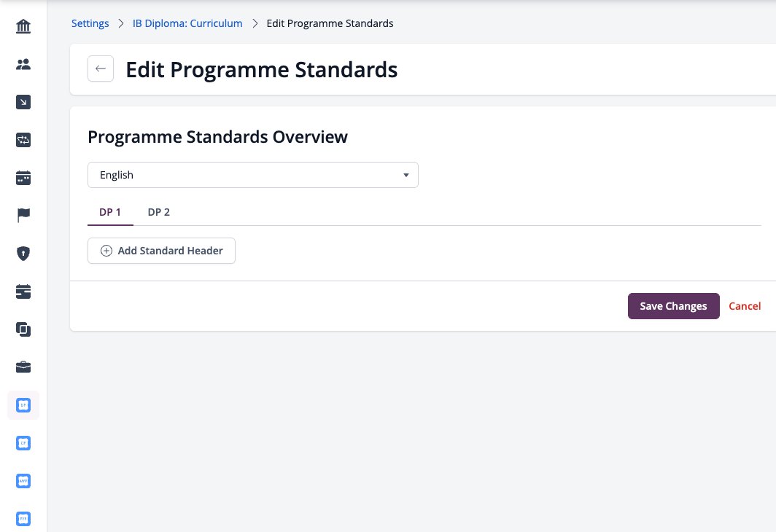The width and height of the screenshot is (776, 532).
Task: Open the CP programme icon in sidebar
Action: click(x=23, y=443)
